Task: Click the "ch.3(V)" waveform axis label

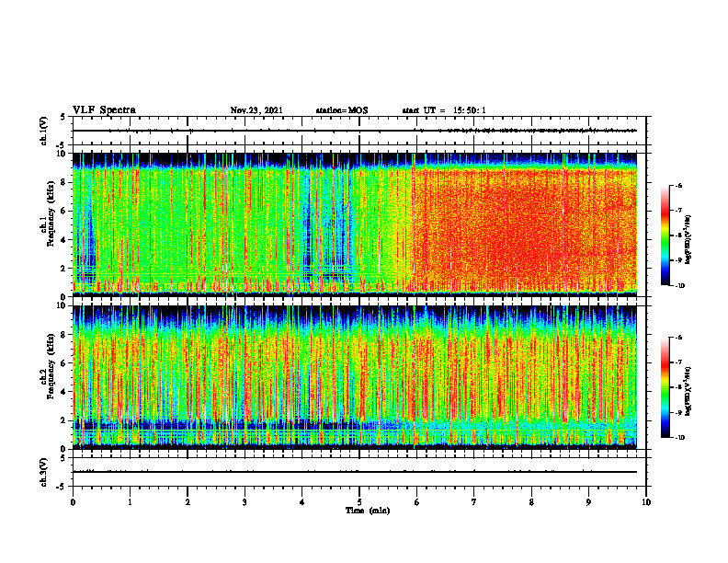Action: [43, 472]
